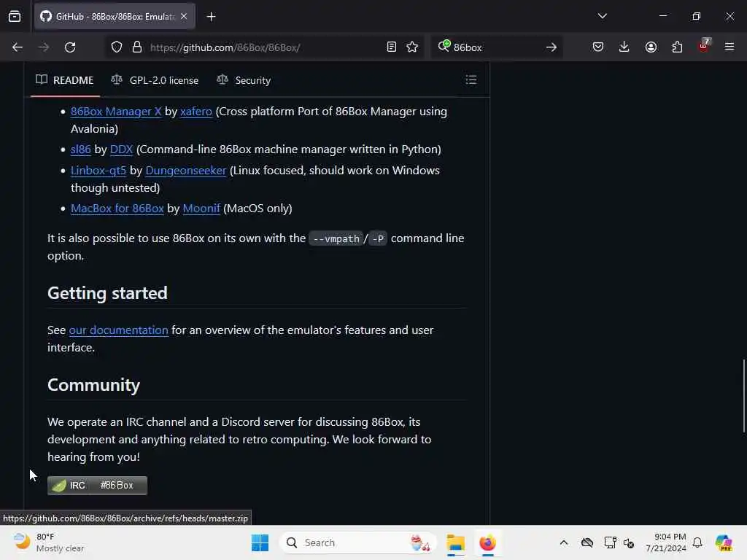Image resolution: width=747 pixels, height=560 pixels.
Task: Click the Community heading
Action: pos(94,385)
